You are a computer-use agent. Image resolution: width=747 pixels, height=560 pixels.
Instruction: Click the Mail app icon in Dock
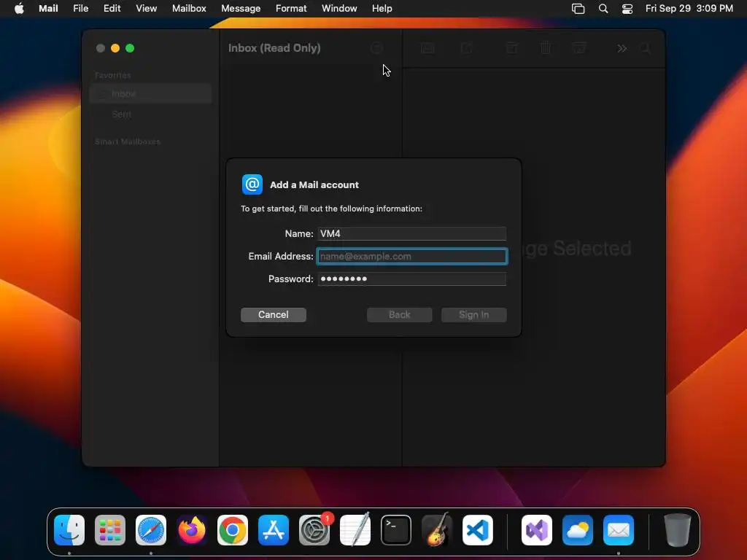619,530
